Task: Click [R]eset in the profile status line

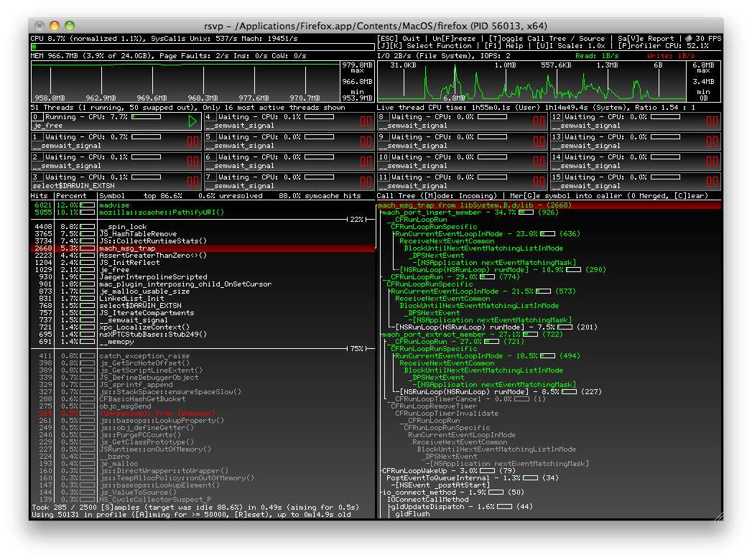Action: point(251,515)
